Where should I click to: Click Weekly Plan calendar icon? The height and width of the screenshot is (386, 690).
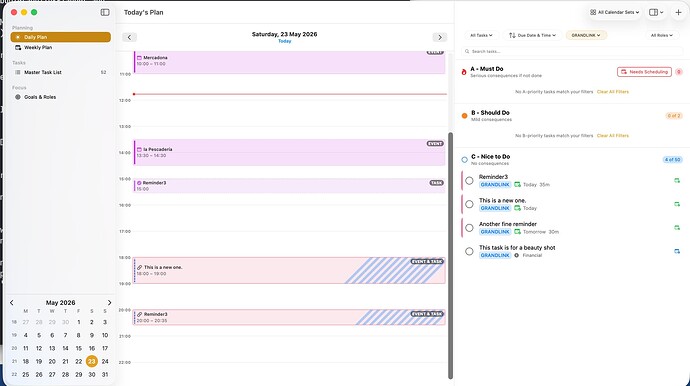[18, 48]
